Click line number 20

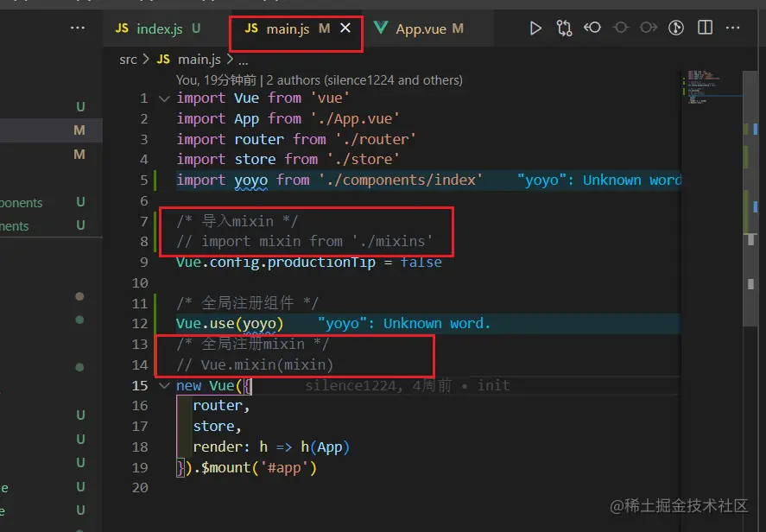click(140, 488)
